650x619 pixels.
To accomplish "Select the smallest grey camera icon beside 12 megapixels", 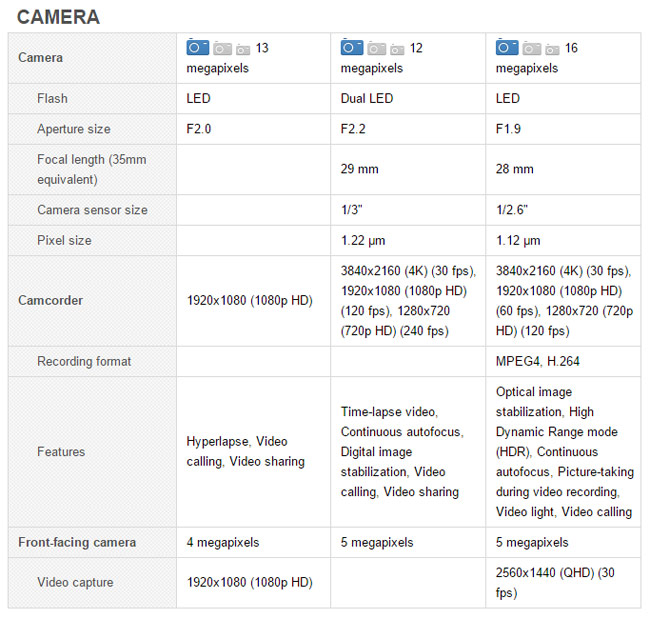I will point(397,49).
